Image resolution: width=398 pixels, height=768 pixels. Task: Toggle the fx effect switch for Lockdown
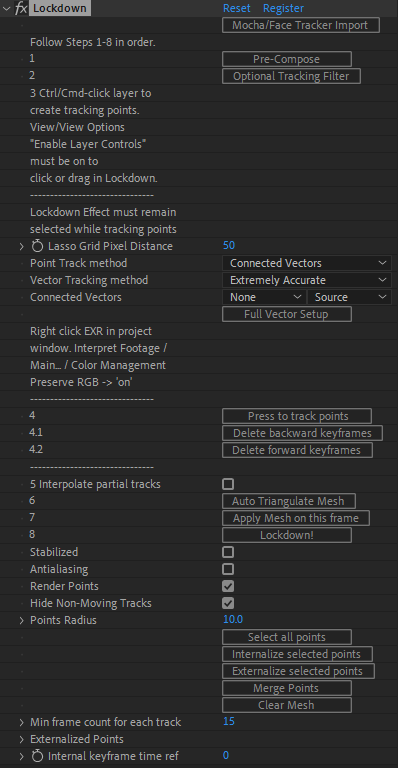click(21, 8)
